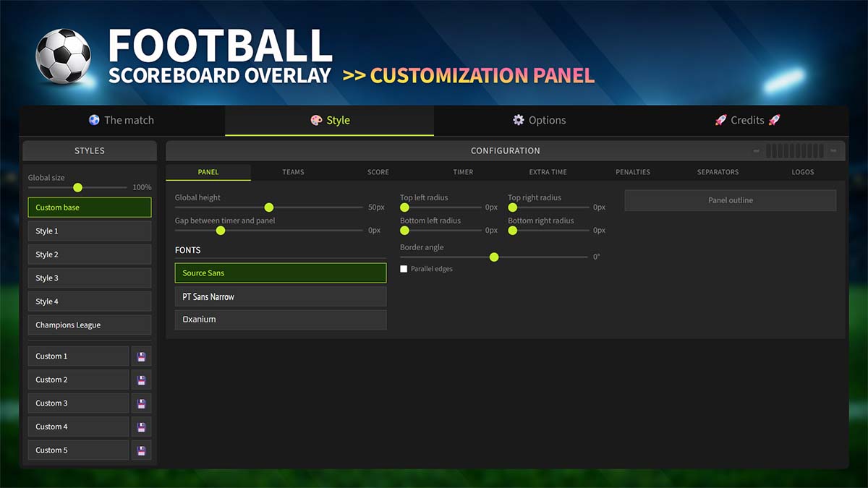This screenshot has width=868, height=488.
Task: Switch to the SCORE sub-tab
Action: [378, 172]
